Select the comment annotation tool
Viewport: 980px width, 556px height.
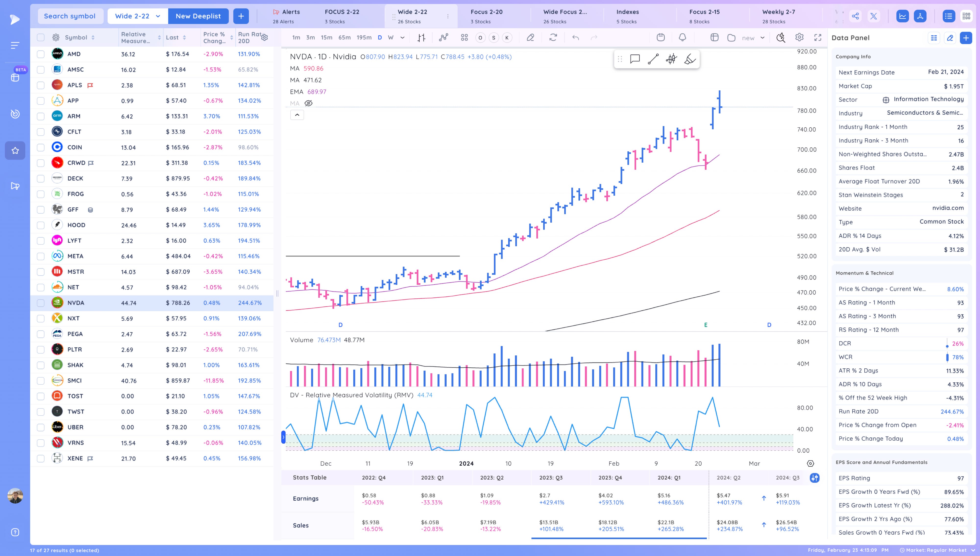point(635,59)
